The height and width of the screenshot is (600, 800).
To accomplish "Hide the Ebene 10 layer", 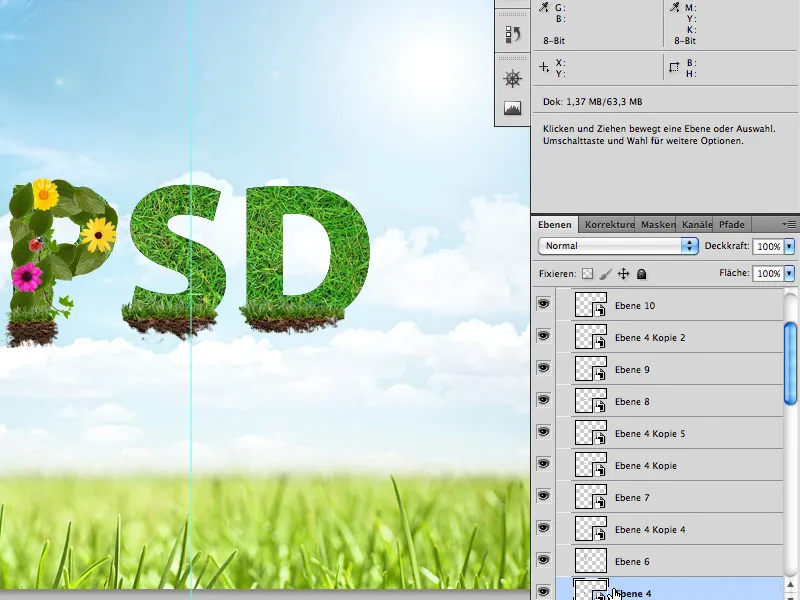I will (x=545, y=305).
